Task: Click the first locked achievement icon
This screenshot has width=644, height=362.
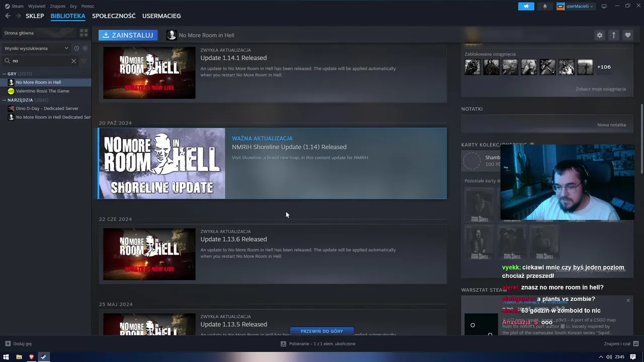Action: point(472,67)
